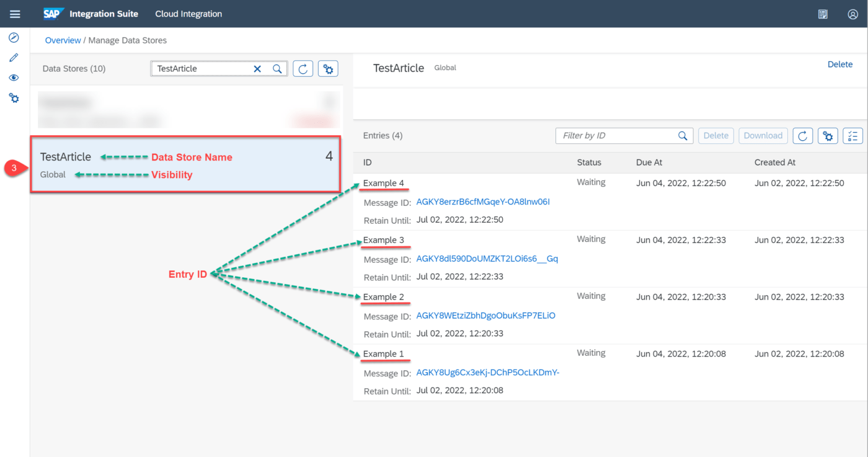
Task: Click Manage Data Stores breadcrumb text
Action: tap(127, 40)
